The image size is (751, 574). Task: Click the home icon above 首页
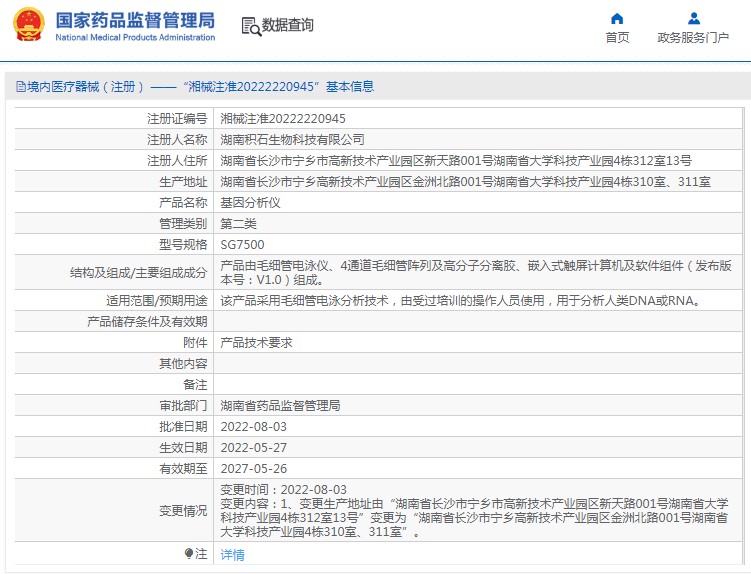(617, 18)
